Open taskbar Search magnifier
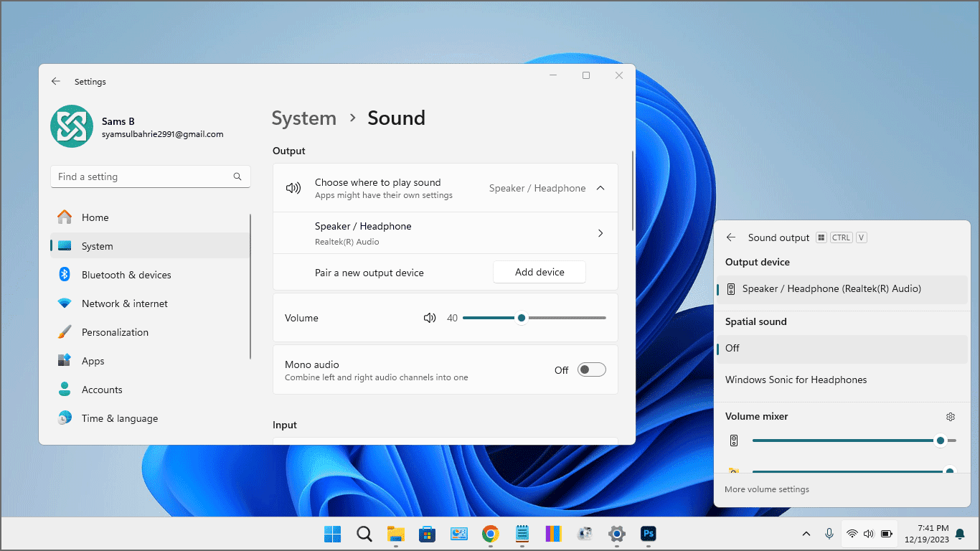The image size is (980, 551). click(364, 534)
